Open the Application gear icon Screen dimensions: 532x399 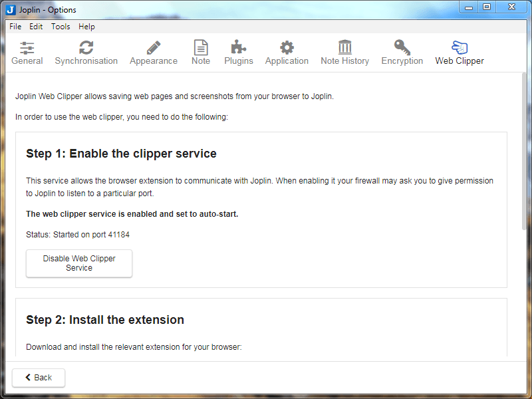point(287,47)
